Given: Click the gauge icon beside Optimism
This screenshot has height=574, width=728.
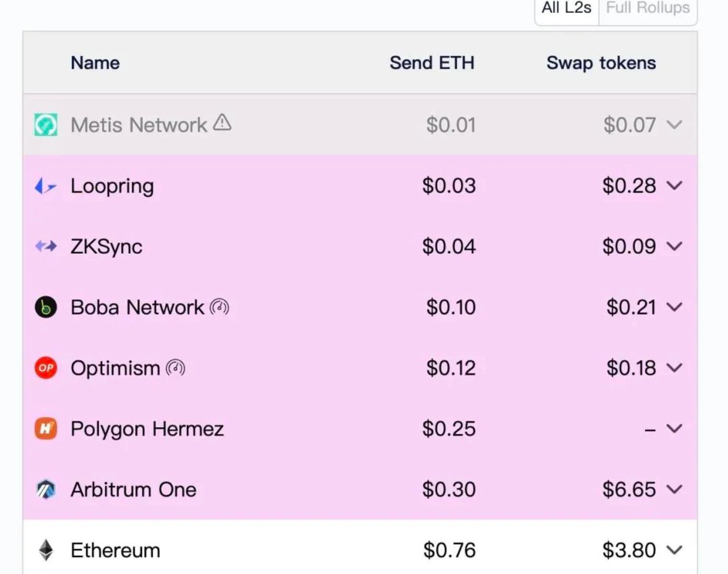Looking at the screenshot, I should [176, 368].
